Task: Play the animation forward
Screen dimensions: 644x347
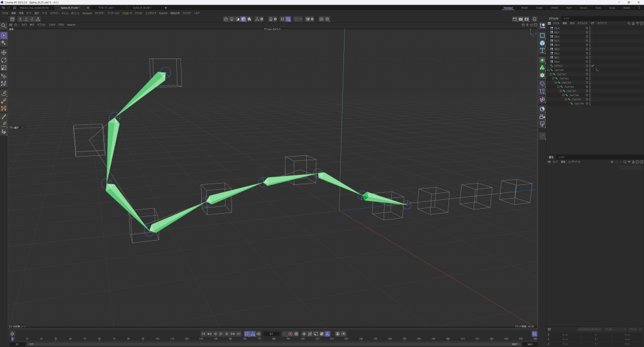Action: click(221, 334)
